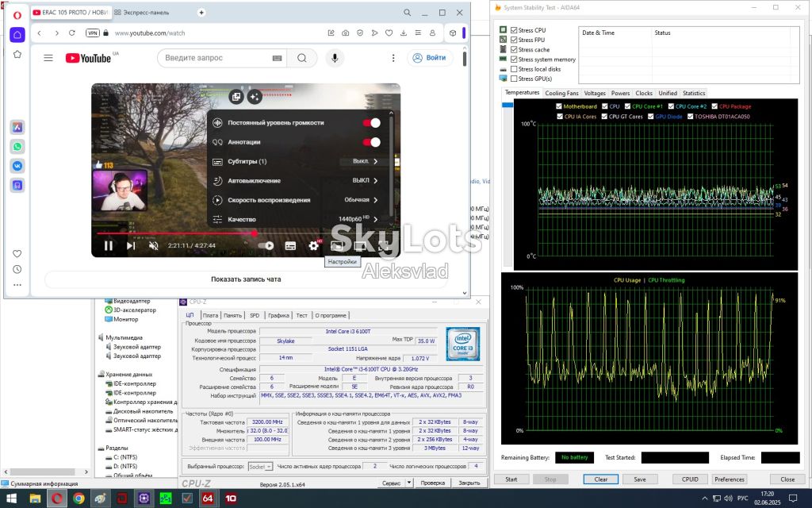Image resolution: width=812 pixels, height=508 pixels.
Task: Open VK messenger in the Opera sidebar
Action: coord(17,166)
